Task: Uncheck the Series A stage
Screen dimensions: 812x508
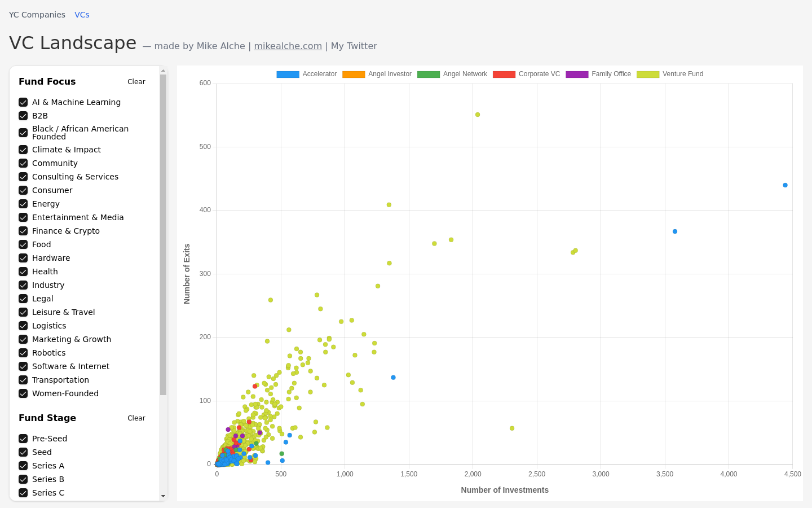Action: point(23,466)
